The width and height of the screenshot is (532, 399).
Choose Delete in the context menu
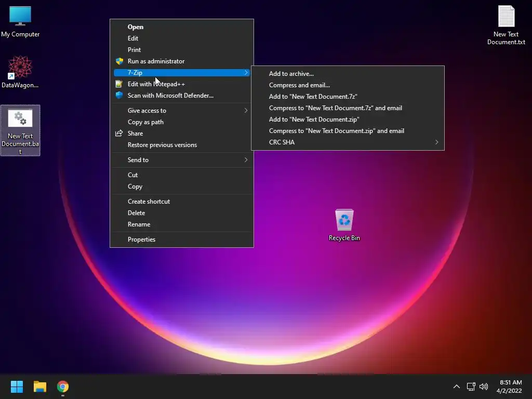(181, 212)
